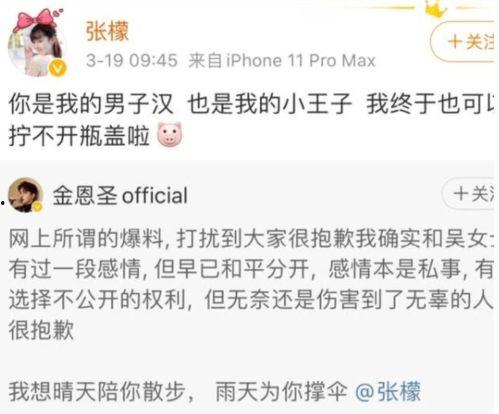
Task: Click the blank area in the repost card
Action: coord(248,361)
